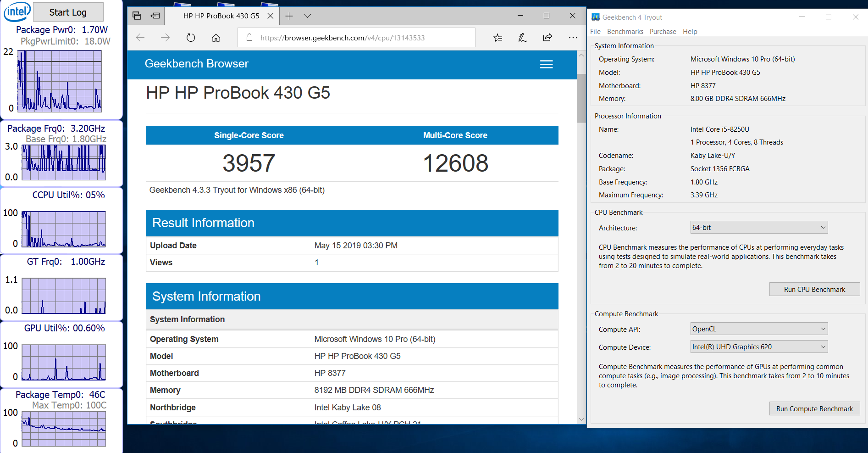Click the page scrollbar down arrow
The width and height of the screenshot is (868, 453).
click(581, 419)
